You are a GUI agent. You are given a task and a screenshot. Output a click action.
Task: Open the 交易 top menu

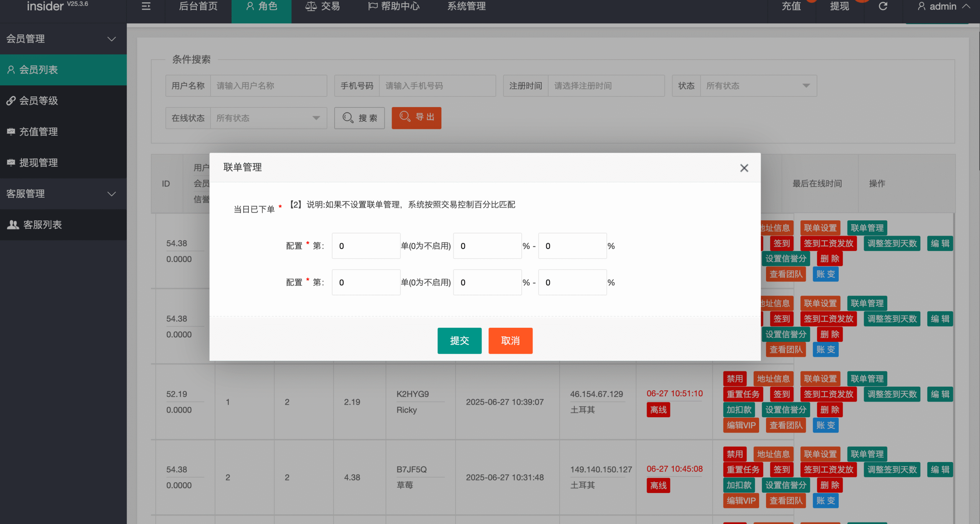click(x=322, y=7)
